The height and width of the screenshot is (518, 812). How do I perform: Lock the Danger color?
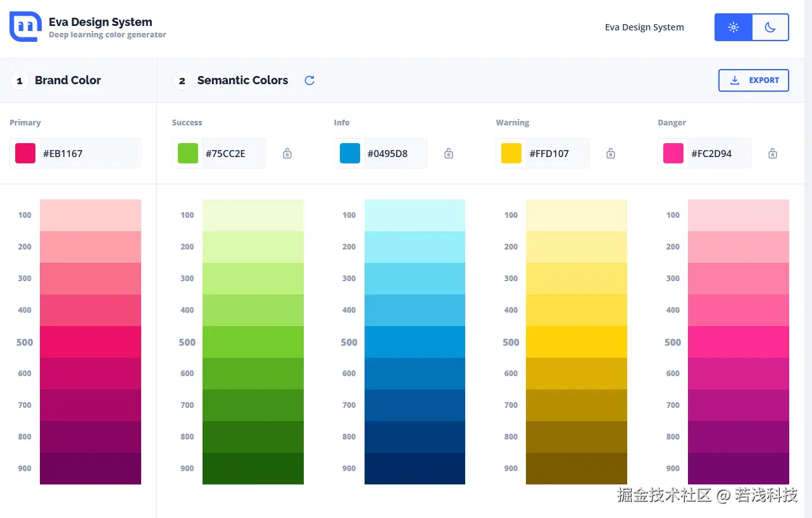[773, 153]
